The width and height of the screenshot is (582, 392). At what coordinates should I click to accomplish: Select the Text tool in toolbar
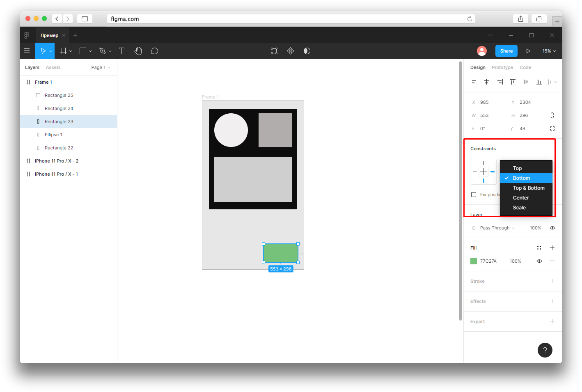pyautogui.click(x=121, y=51)
